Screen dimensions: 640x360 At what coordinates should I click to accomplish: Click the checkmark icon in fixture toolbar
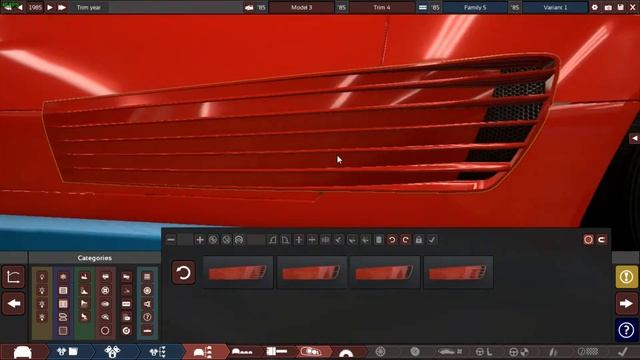pyautogui.click(x=432, y=240)
